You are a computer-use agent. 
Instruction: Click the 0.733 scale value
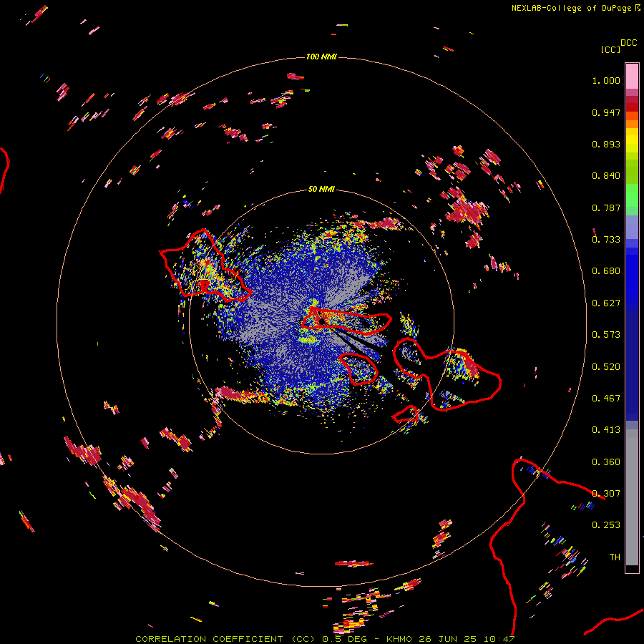coord(606,240)
